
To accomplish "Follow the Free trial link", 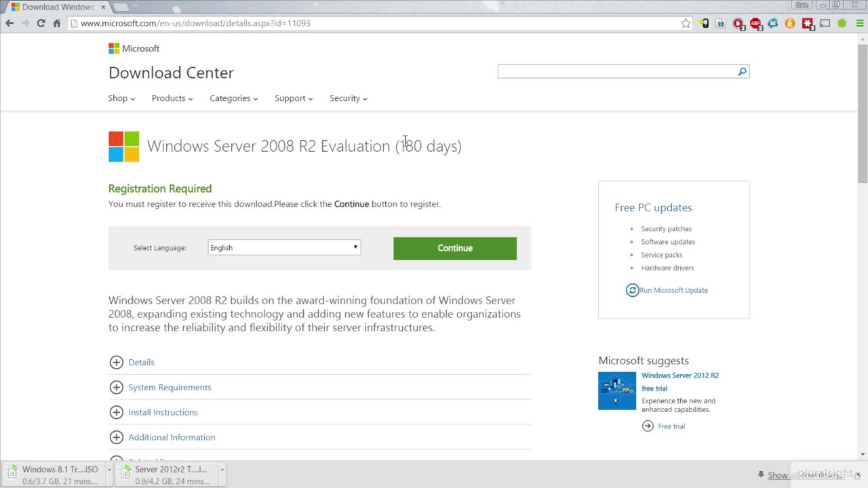I will (x=671, y=426).
